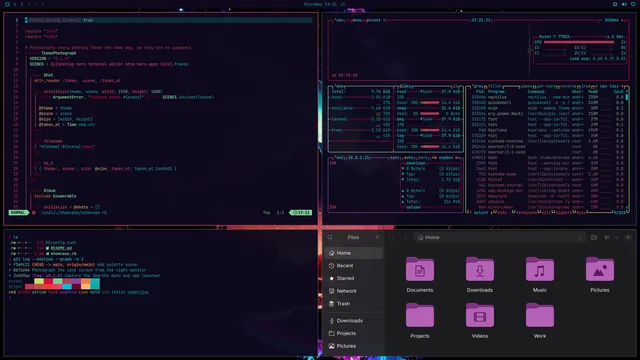Toggle auto scaling in btop net box
The width and height of the screenshot is (640, 360).
[409, 158]
